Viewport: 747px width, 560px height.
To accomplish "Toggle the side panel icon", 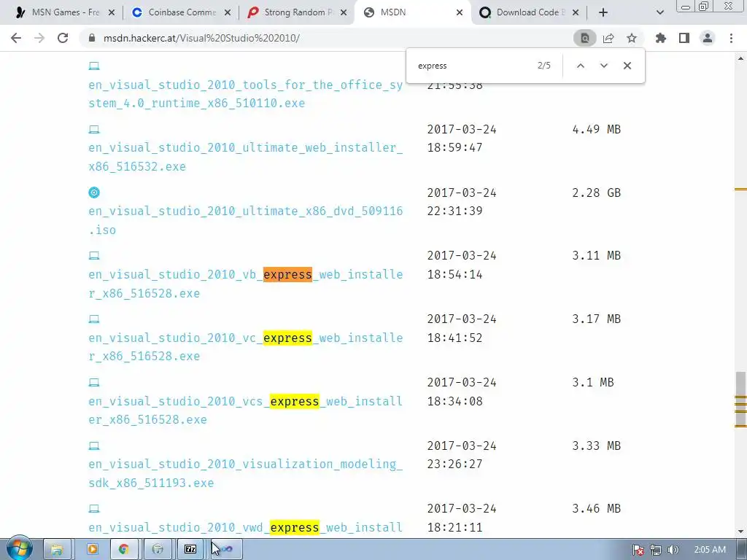I will 684,38.
